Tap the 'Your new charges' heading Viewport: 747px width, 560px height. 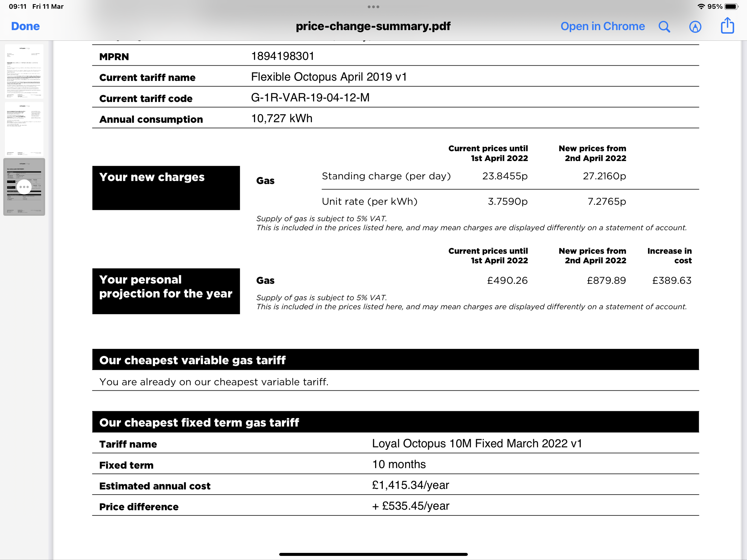click(x=152, y=177)
